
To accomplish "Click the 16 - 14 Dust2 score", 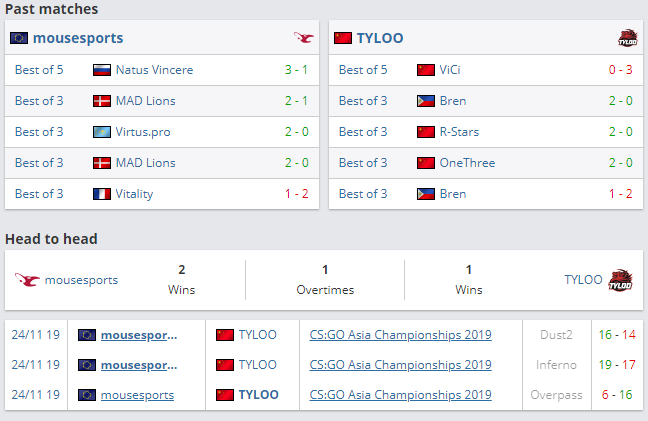I will tap(618, 335).
